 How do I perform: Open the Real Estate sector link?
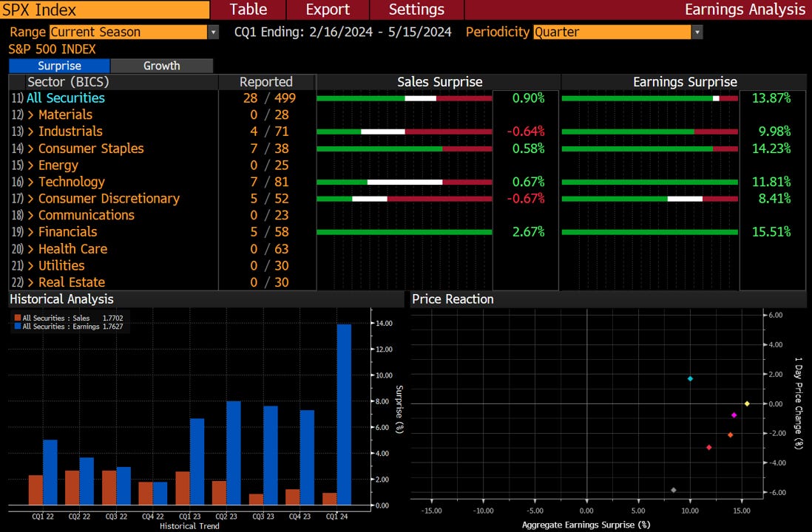pyautogui.click(x=72, y=282)
